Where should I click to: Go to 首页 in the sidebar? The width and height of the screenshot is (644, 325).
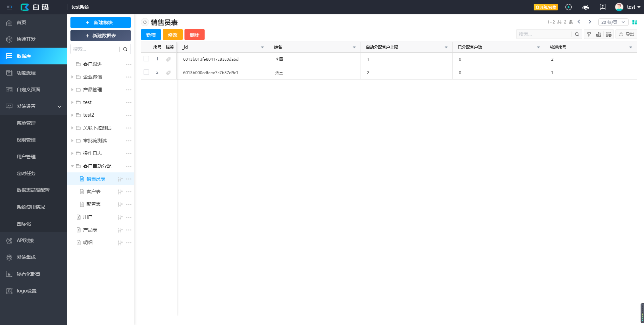click(34, 22)
